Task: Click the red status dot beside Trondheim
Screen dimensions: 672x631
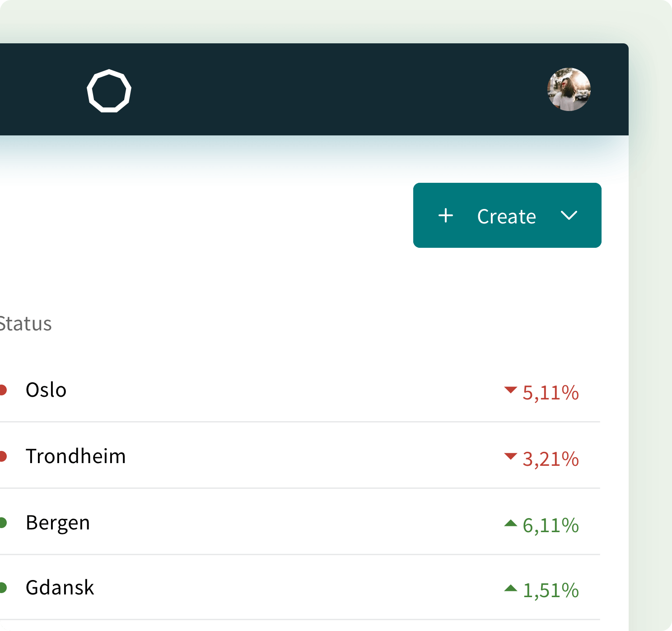Action: click(2, 456)
